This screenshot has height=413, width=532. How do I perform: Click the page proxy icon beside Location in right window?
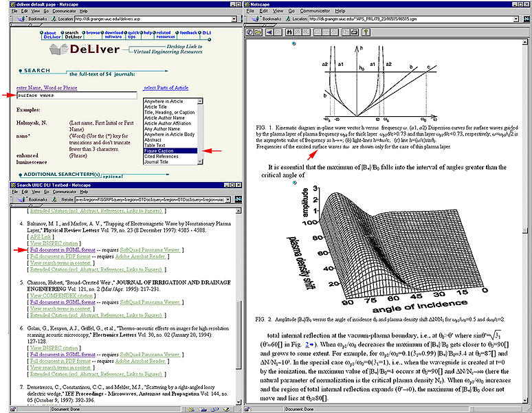(x=288, y=19)
